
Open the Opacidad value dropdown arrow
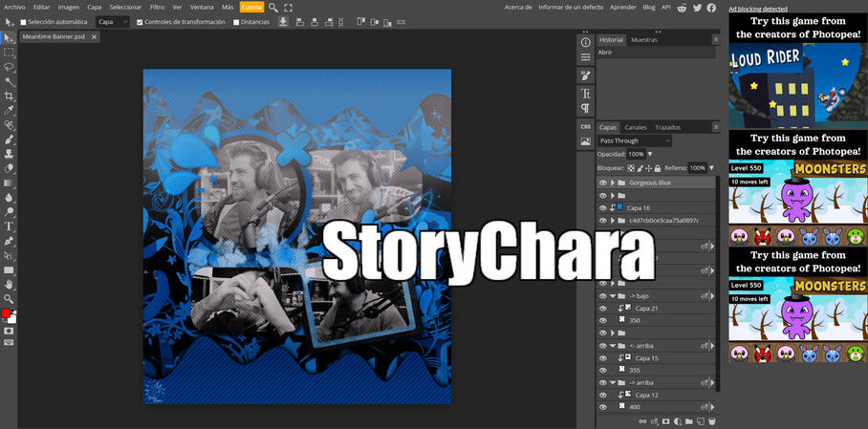click(650, 154)
